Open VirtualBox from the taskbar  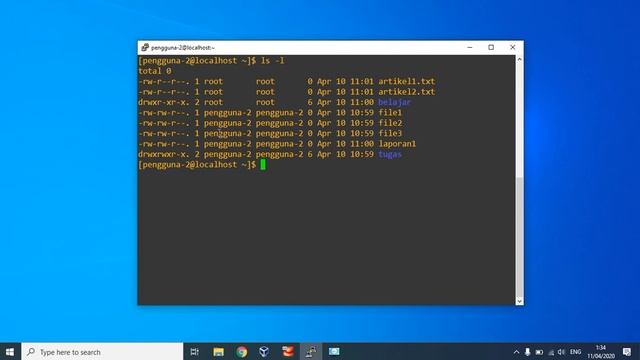click(264, 351)
